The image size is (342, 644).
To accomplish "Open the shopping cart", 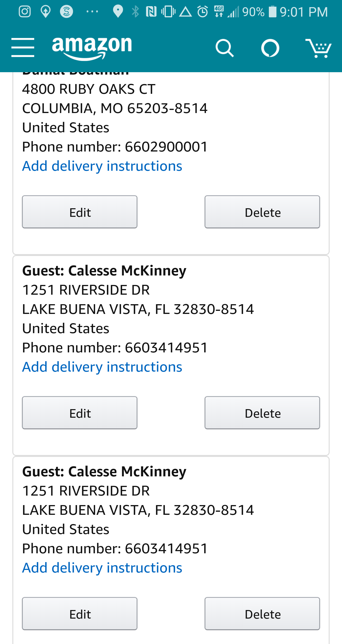I will coord(318,48).
